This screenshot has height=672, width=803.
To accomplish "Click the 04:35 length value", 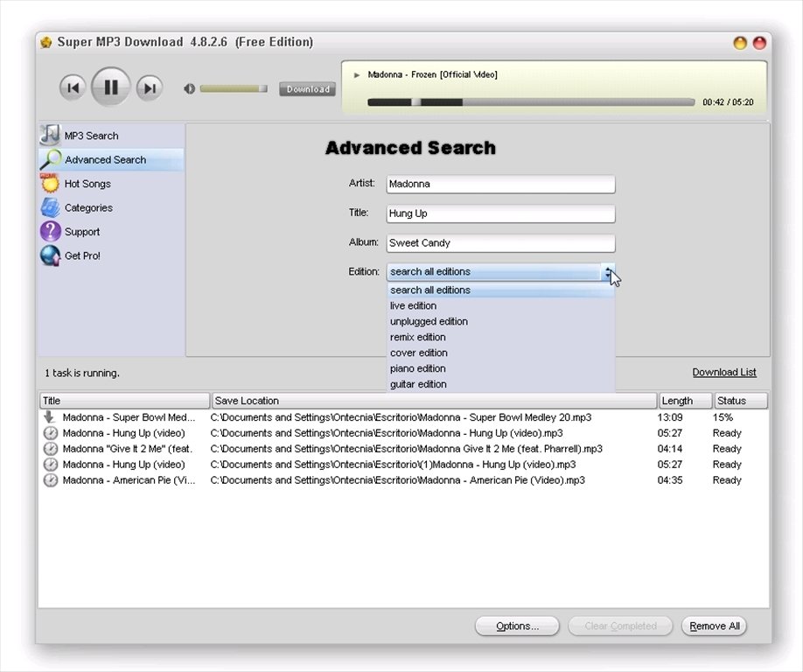I will coord(670,480).
